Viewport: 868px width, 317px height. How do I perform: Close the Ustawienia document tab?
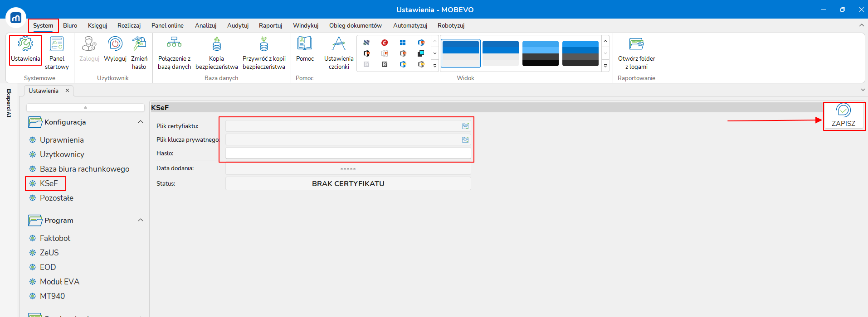tap(67, 91)
